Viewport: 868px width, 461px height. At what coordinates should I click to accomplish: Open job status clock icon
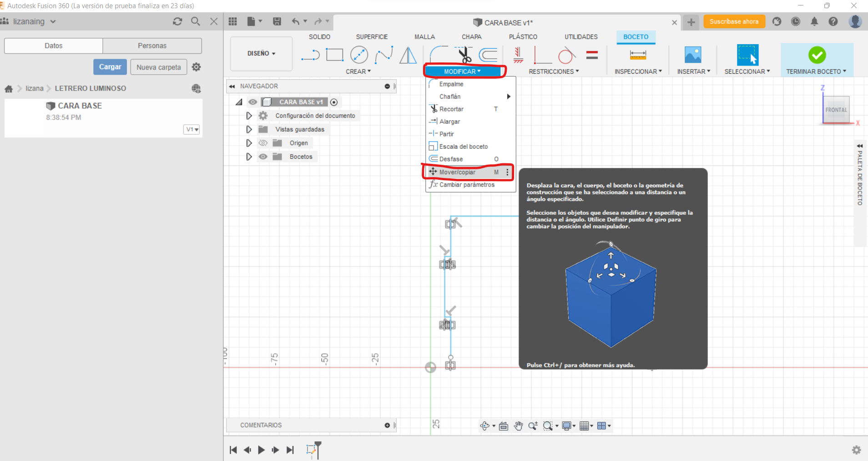[796, 21]
